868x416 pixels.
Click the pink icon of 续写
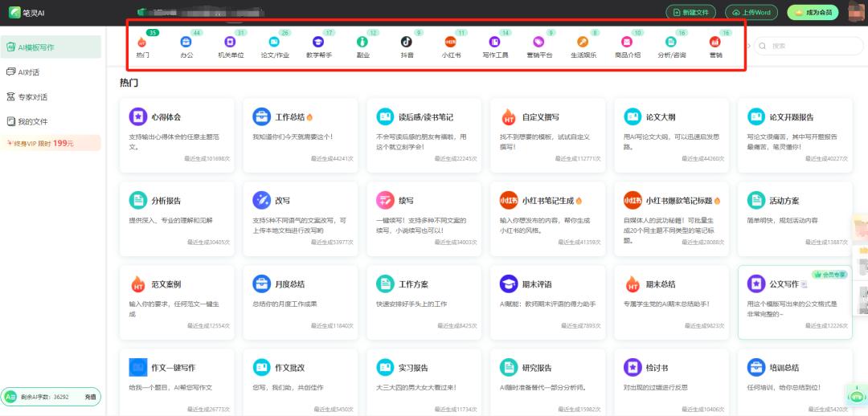point(385,200)
